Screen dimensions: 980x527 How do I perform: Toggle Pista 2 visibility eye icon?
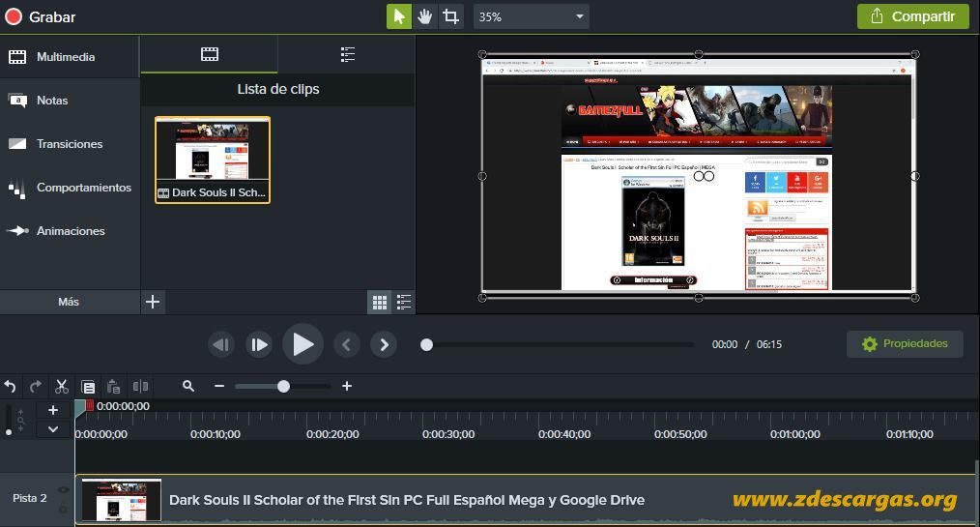pos(63,490)
